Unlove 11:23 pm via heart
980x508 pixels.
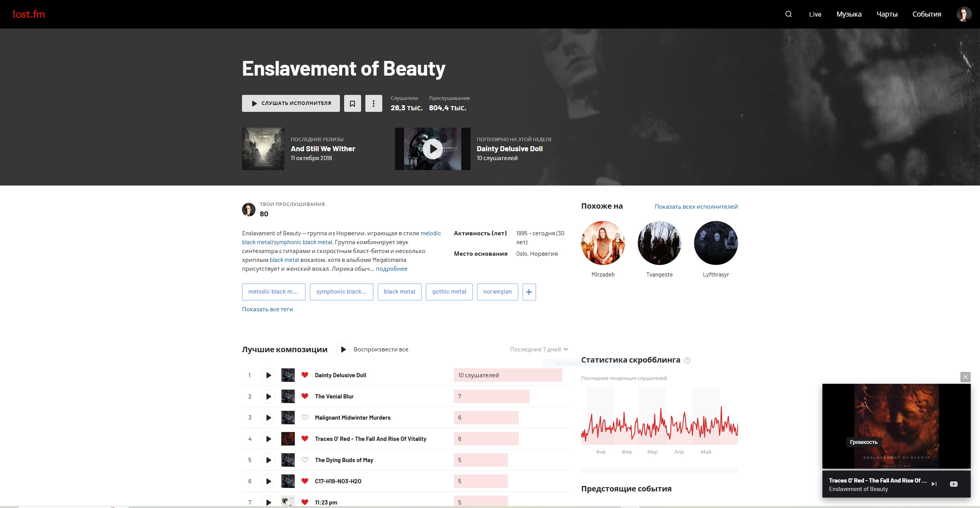click(x=305, y=502)
